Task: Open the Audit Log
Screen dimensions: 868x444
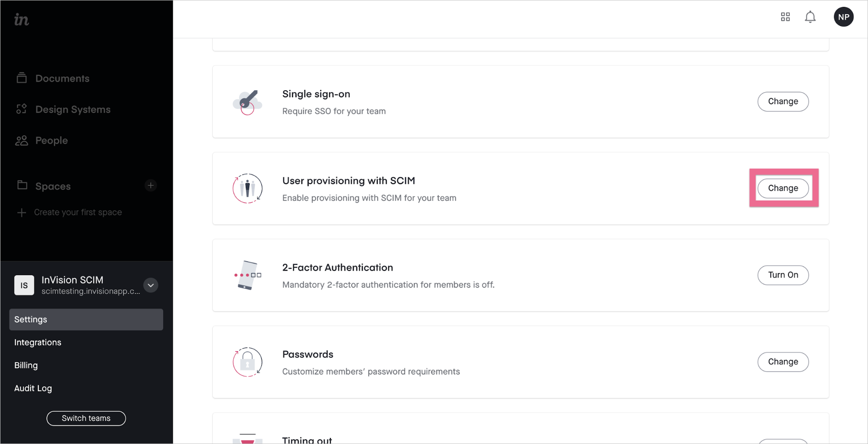Action: (x=33, y=388)
